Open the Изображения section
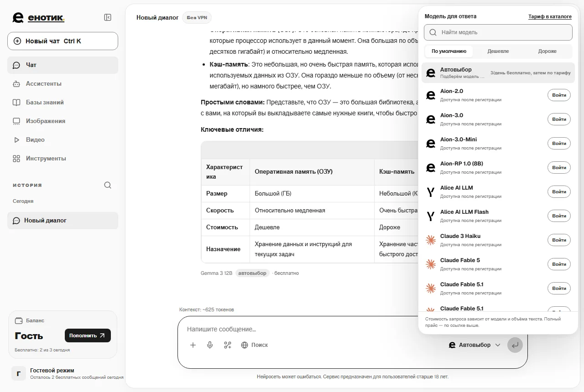The width and height of the screenshot is (584, 392). click(63, 121)
